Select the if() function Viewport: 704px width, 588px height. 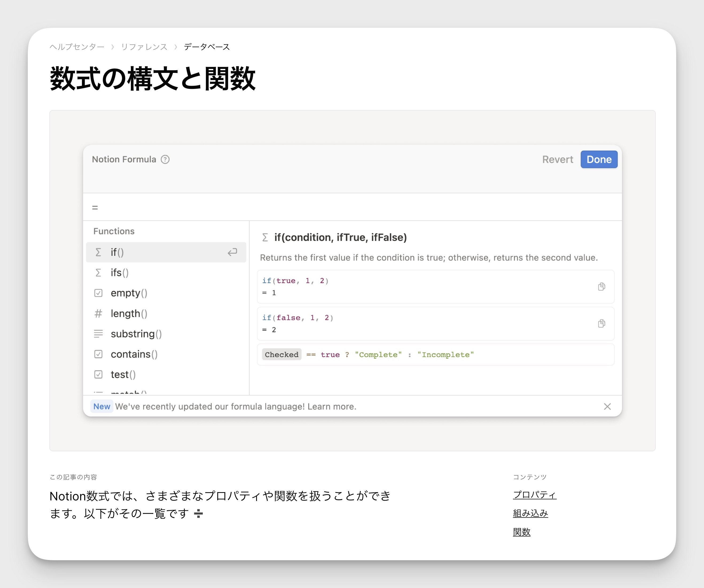[166, 252]
